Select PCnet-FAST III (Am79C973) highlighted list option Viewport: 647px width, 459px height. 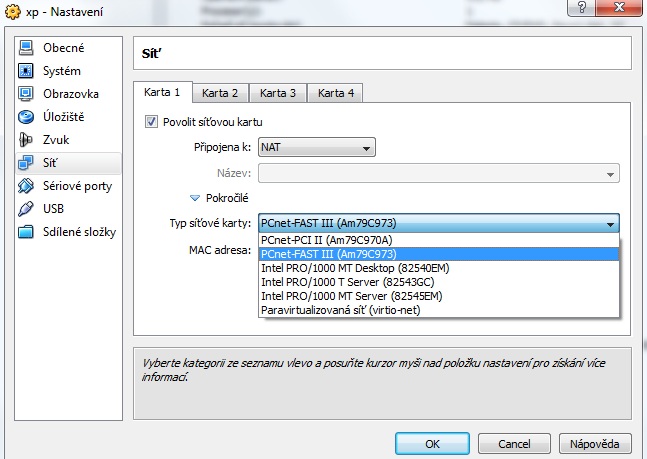[x=439, y=254]
